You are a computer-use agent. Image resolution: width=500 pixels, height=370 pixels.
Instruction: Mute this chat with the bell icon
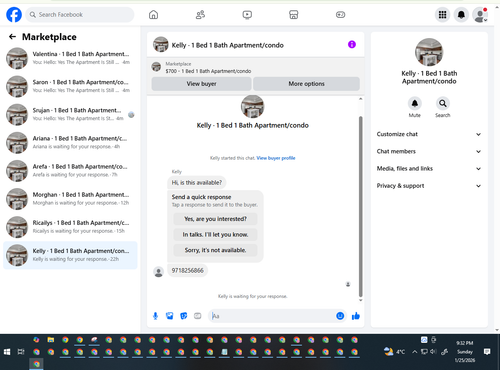coord(415,103)
